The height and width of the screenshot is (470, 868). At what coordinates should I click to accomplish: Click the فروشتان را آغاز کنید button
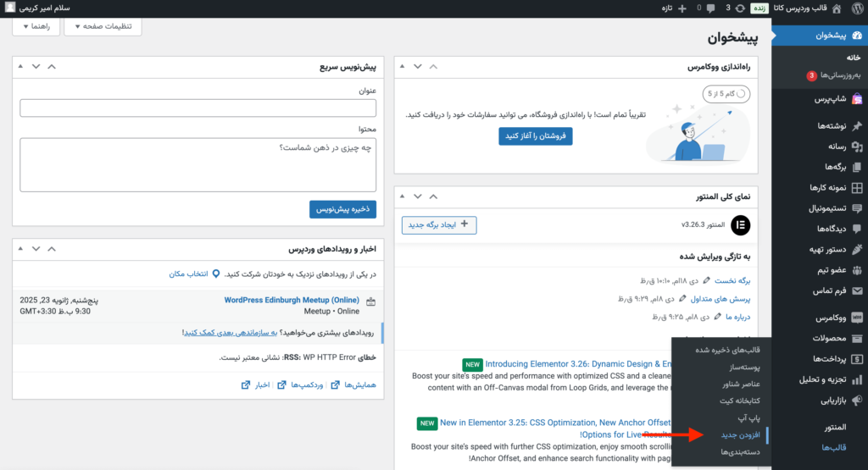pyautogui.click(x=536, y=135)
